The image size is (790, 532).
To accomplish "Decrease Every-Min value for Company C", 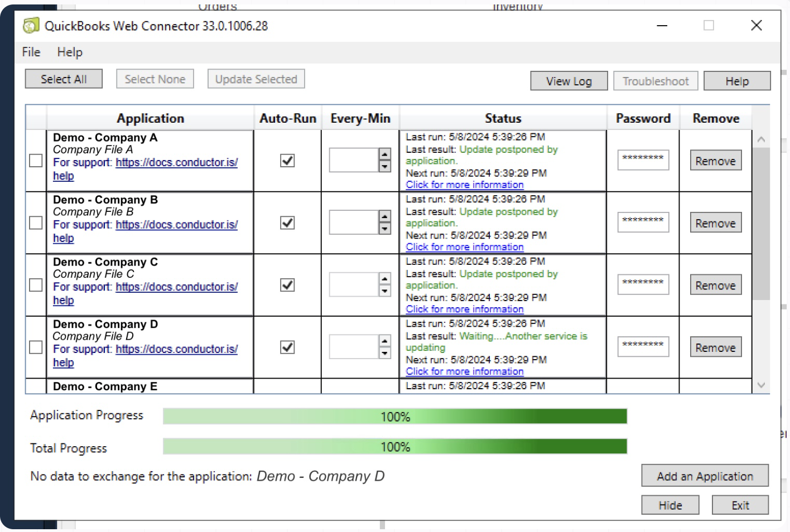I will 384,291.
